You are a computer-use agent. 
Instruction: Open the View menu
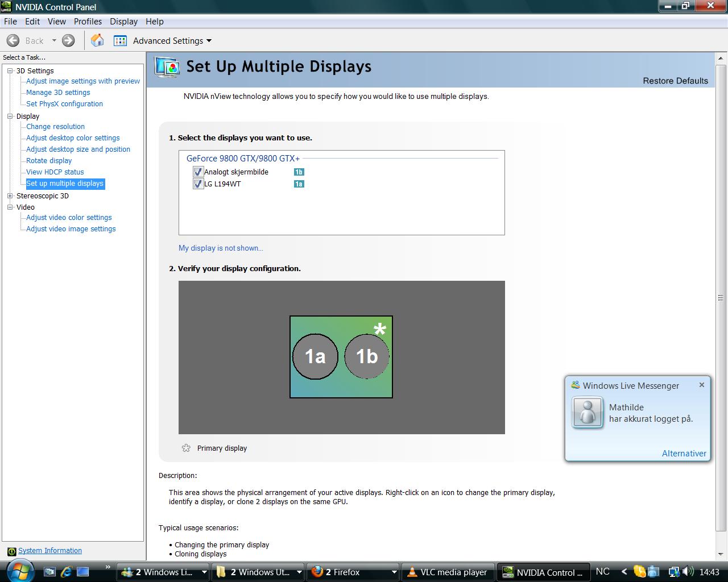click(57, 21)
